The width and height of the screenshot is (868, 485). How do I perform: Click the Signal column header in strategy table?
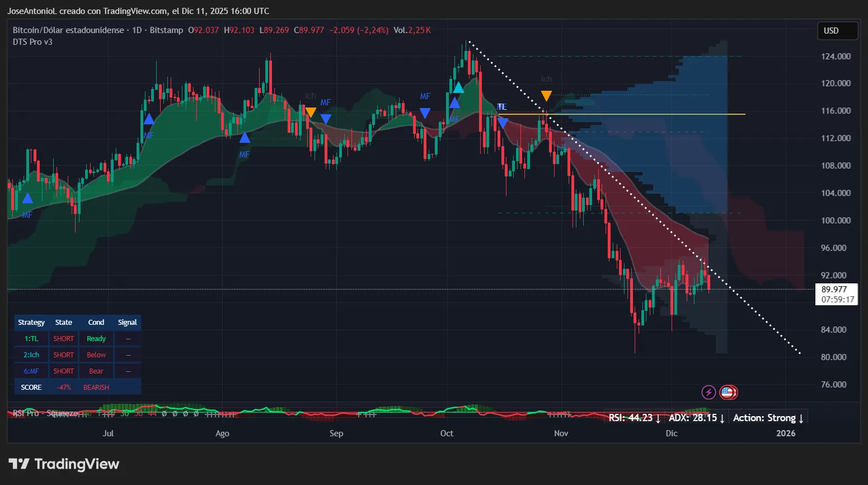pos(127,322)
